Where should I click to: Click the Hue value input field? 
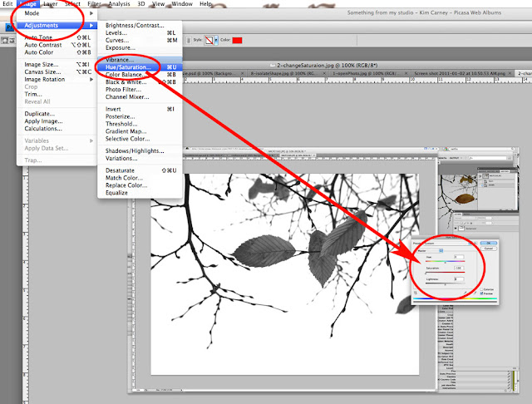458,257
